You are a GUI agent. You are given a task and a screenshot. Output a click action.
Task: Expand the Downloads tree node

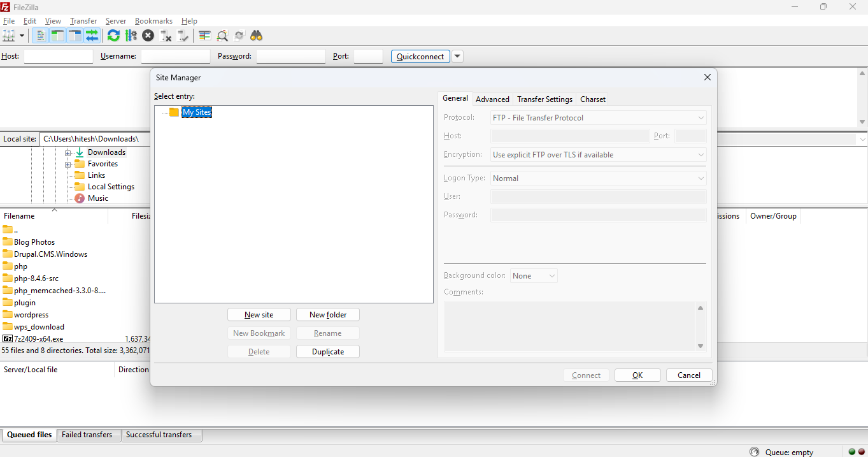click(68, 153)
